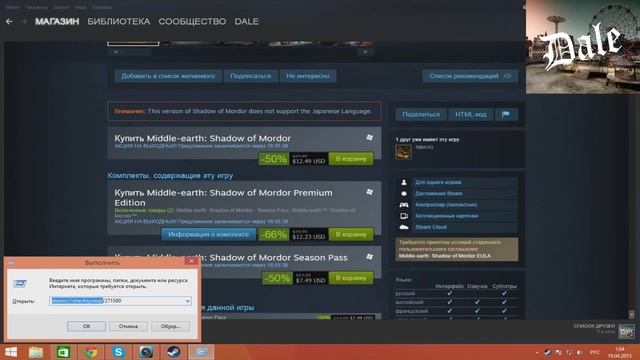Click the volume icon in system tray
640x360 pixels.
coord(580,353)
